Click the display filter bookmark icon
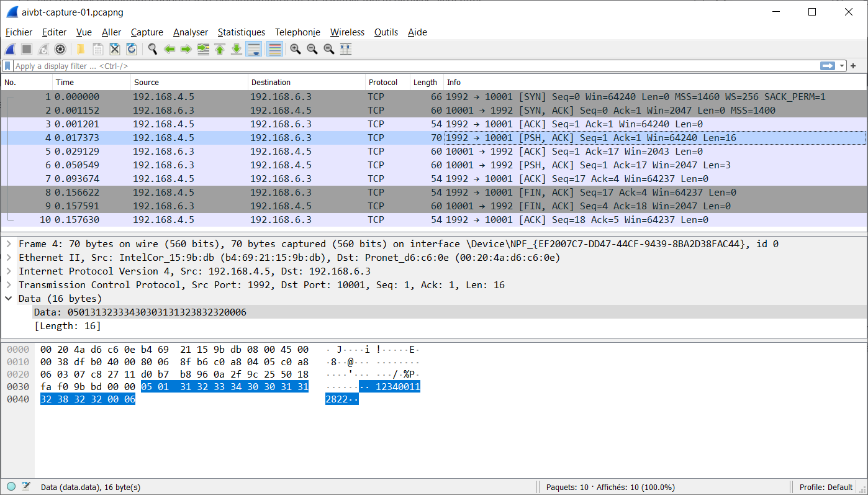Image resolution: width=868 pixels, height=495 pixels. 7,66
